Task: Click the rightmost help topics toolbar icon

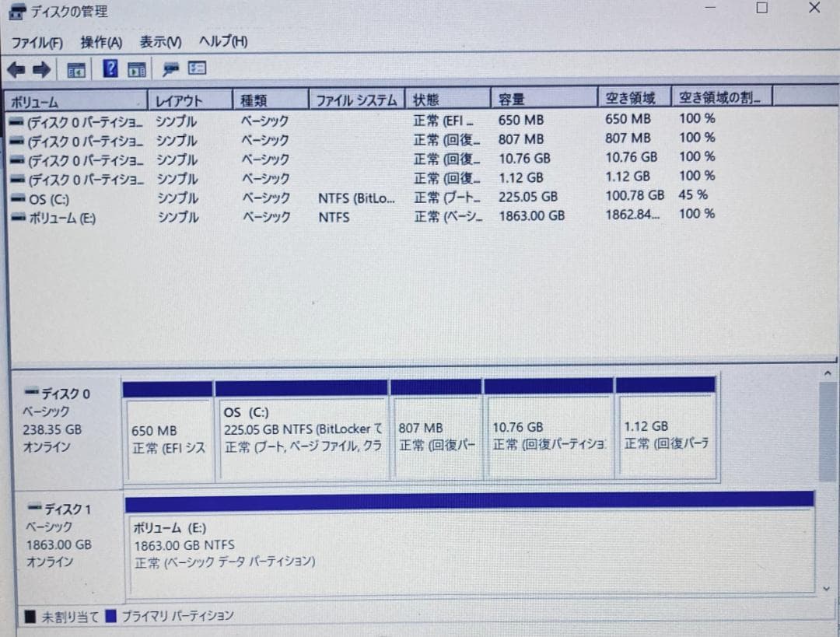Action: [x=198, y=68]
